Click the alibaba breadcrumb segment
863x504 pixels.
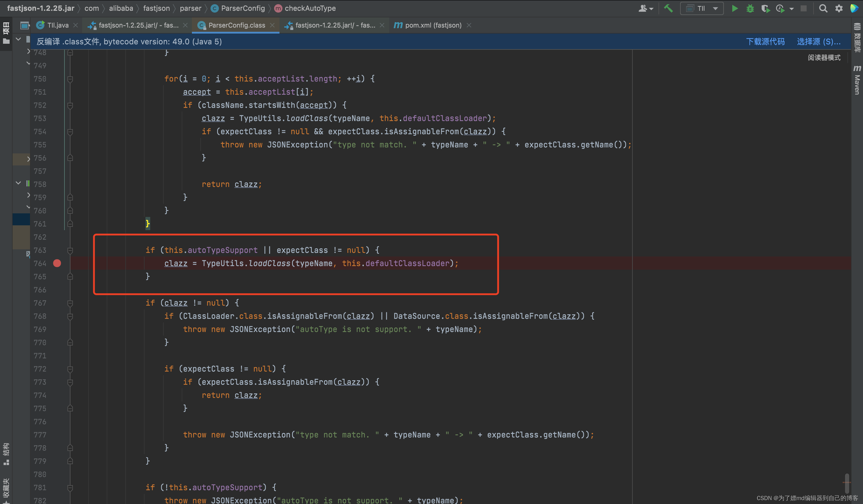tap(121, 8)
